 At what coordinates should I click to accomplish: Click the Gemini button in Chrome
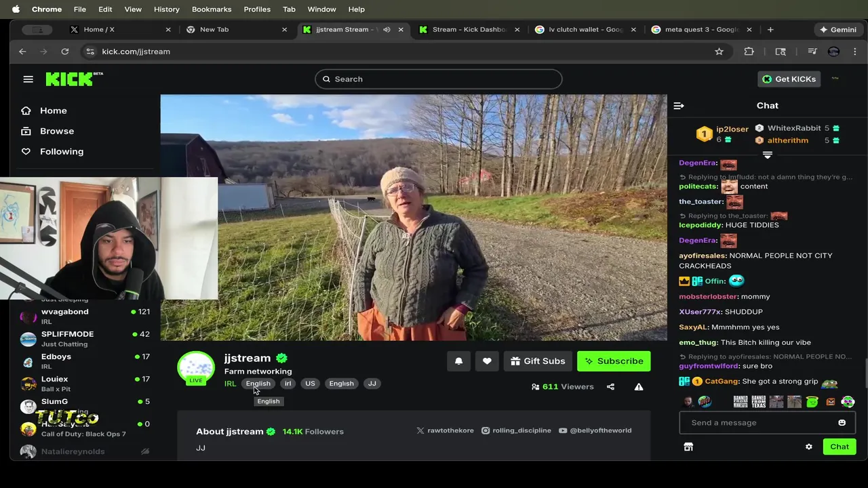coord(838,30)
